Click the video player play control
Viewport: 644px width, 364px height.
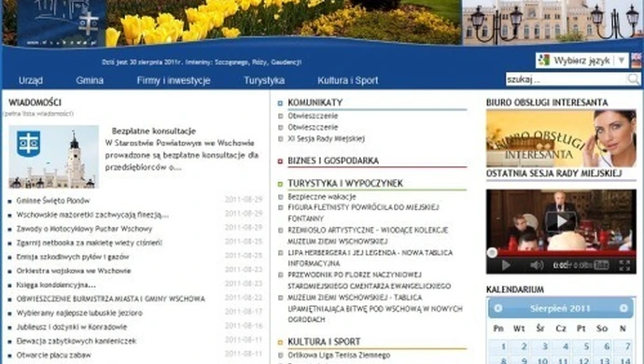506,265
